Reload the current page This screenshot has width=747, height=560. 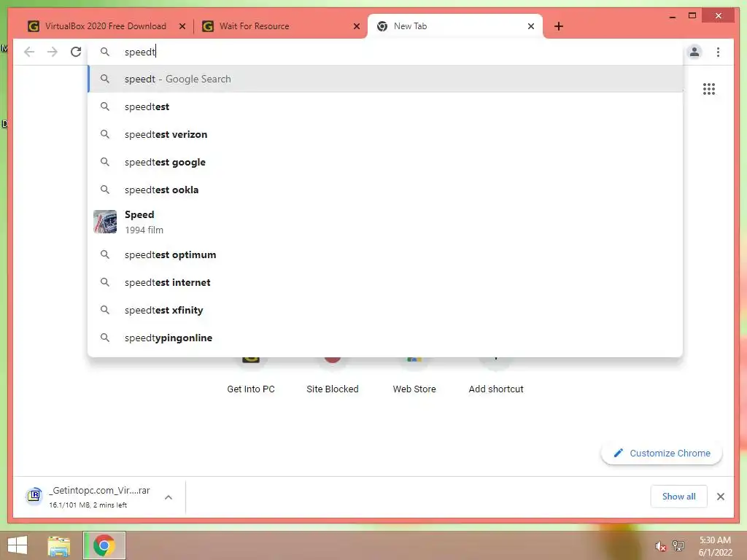(x=76, y=52)
